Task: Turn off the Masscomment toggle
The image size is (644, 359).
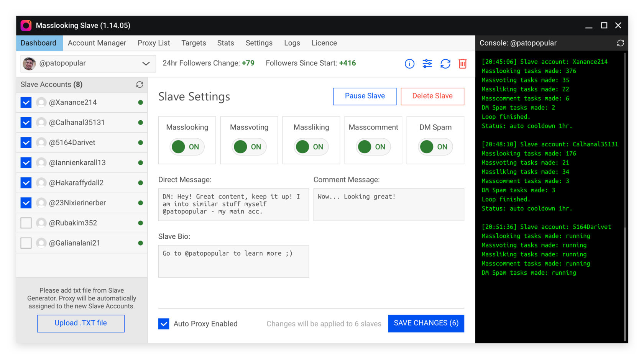Action: click(x=373, y=147)
